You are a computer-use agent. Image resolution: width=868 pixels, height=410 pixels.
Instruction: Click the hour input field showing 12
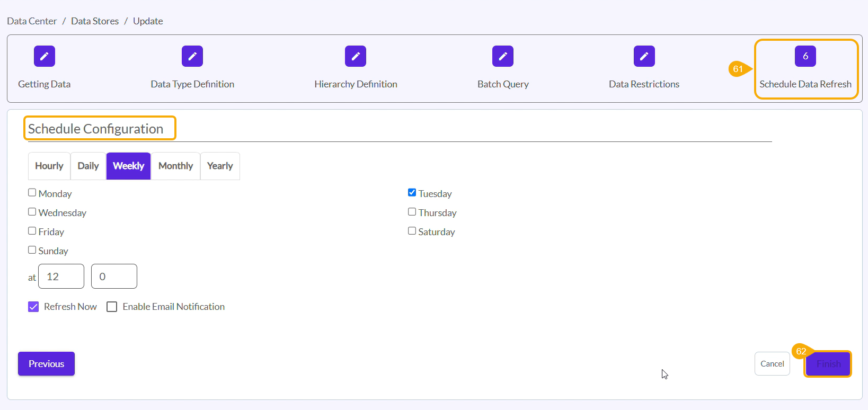(61, 277)
